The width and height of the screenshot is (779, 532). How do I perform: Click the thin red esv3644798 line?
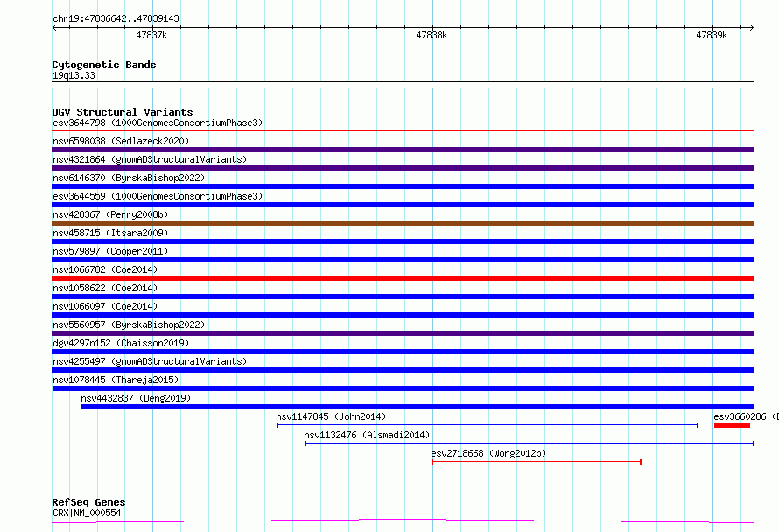point(403,130)
